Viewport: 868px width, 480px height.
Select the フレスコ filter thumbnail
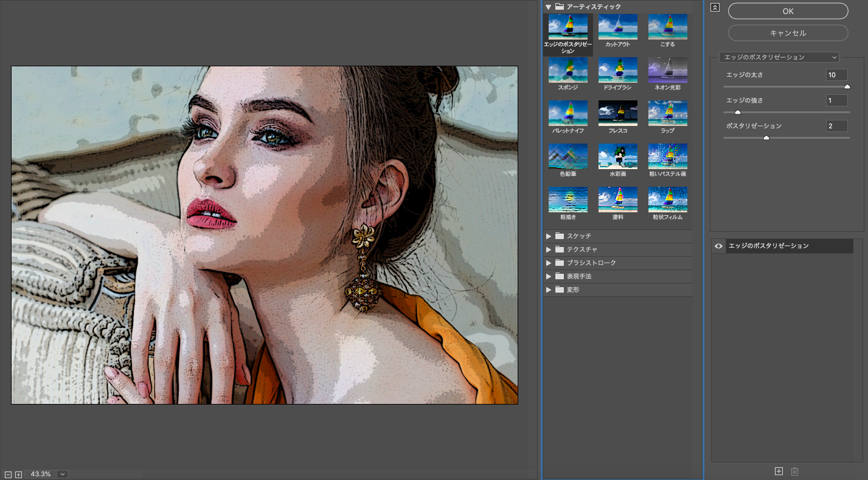(617, 113)
